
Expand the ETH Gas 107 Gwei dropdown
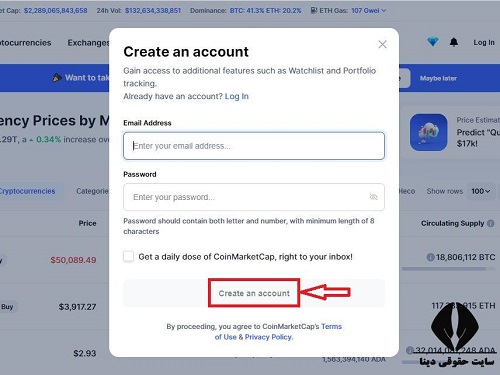tap(369, 11)
